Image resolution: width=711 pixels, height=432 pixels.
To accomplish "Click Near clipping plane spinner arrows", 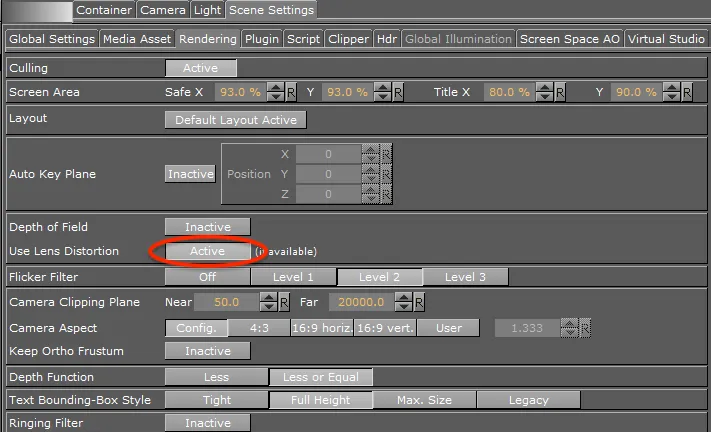I will 268,302.
